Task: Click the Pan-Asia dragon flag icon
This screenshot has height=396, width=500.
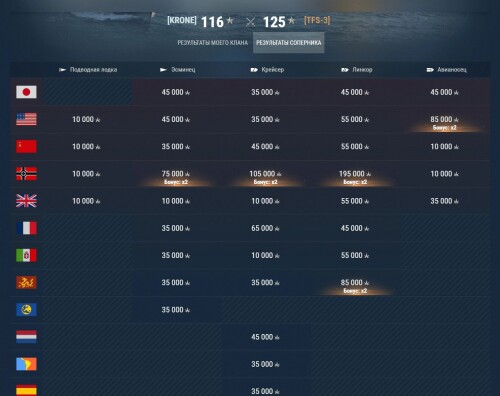Action: (26, 282)
